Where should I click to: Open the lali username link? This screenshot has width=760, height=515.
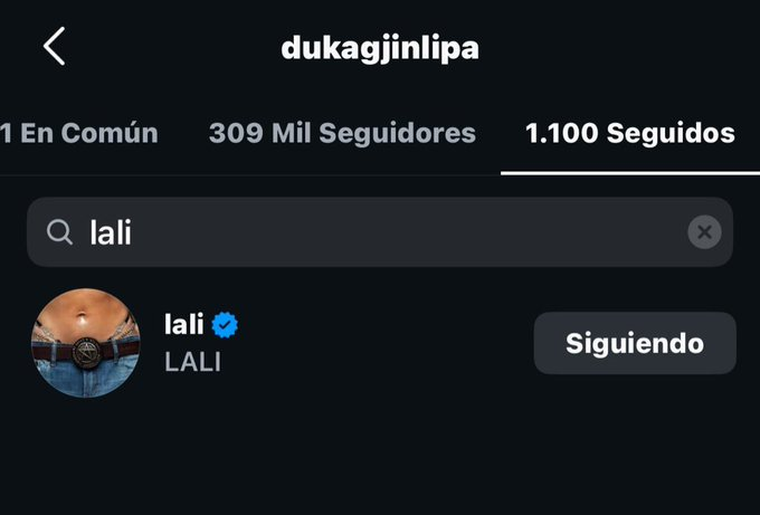coord(184,324)
